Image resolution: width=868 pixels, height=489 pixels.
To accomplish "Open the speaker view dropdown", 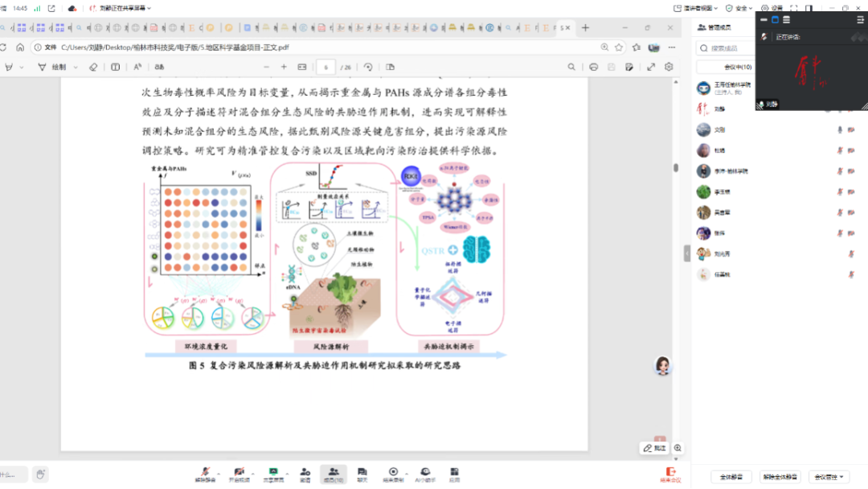I will (x=696, y=8).
